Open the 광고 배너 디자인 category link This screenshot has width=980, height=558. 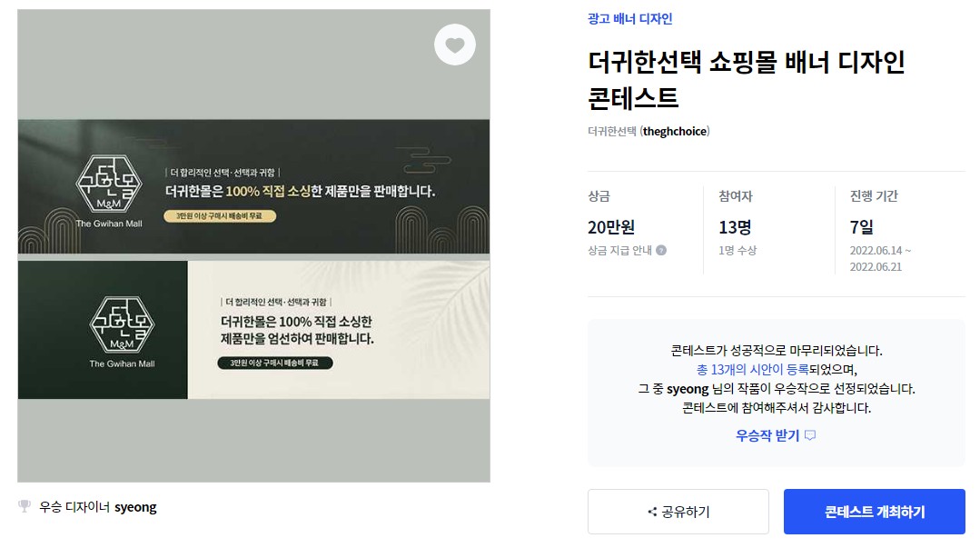[629, 19]
